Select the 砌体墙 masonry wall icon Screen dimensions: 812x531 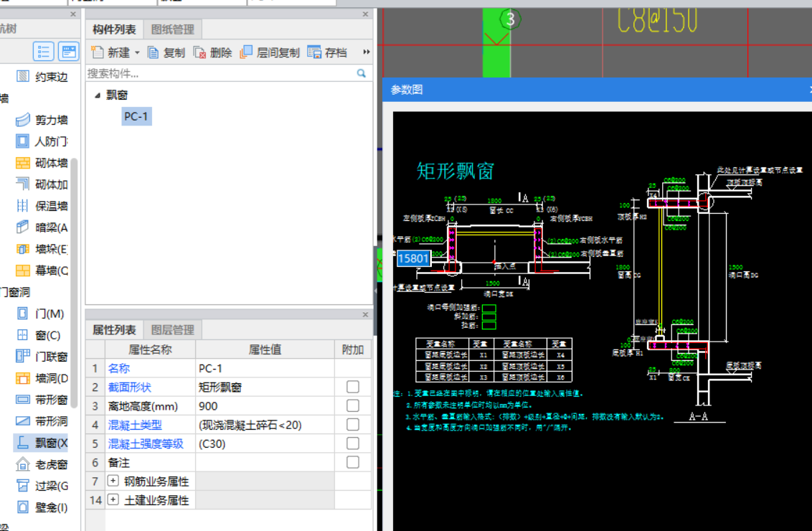[22, 163]
